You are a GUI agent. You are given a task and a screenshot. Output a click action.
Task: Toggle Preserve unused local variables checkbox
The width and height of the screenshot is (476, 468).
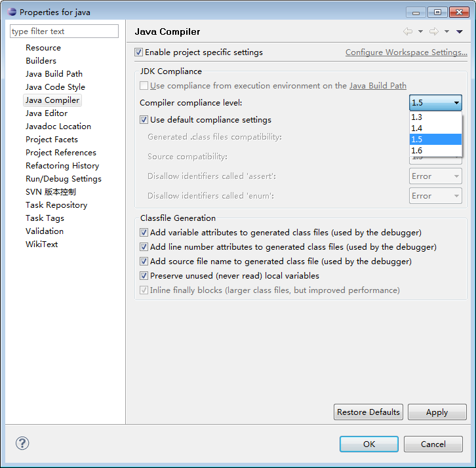click(x=144, y=276)
